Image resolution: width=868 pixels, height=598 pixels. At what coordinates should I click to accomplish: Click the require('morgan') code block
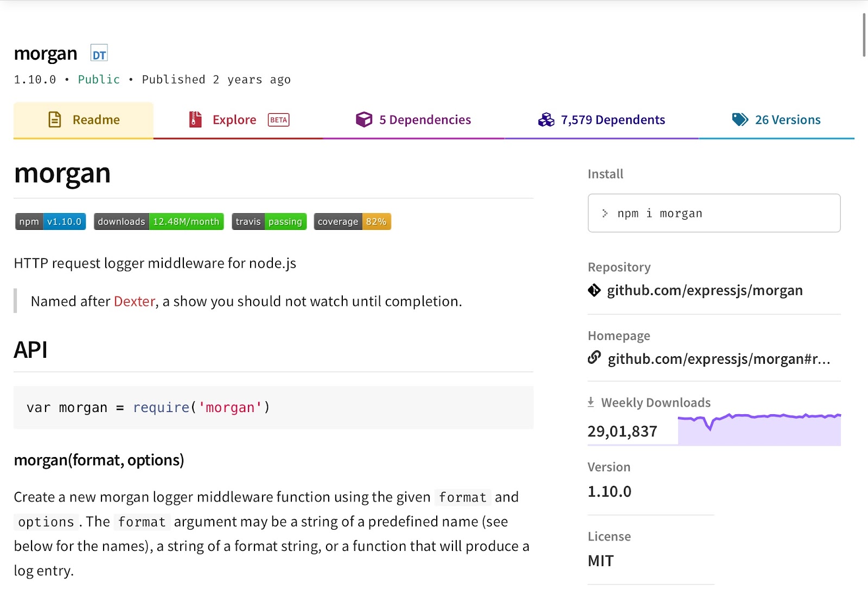pyautogui.click(x=273, y=408)
